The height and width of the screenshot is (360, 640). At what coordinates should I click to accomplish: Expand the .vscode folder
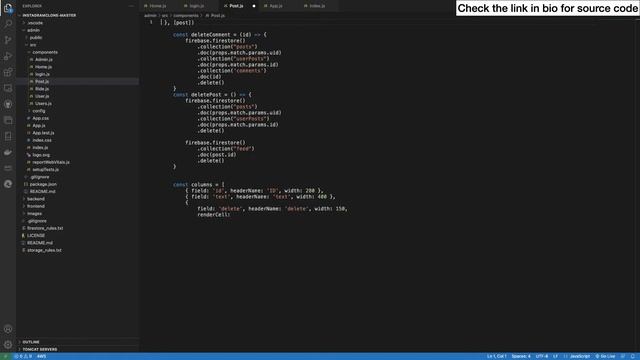pos(35,23)
